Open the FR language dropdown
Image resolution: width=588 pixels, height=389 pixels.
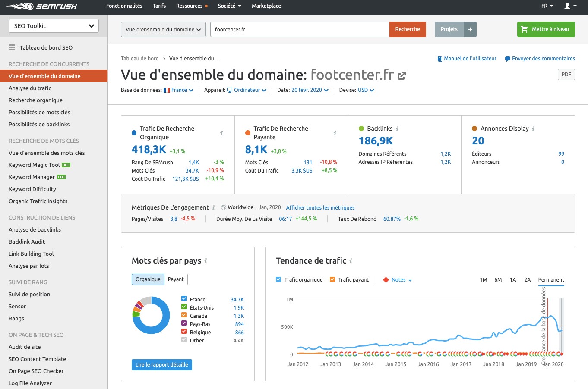[x=547, y=6]
